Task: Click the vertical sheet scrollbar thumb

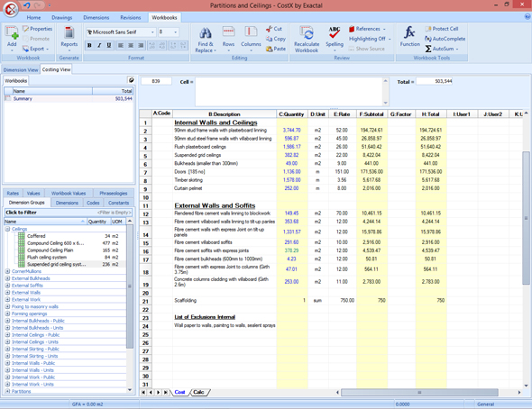Action: click(x=526, y=217)
